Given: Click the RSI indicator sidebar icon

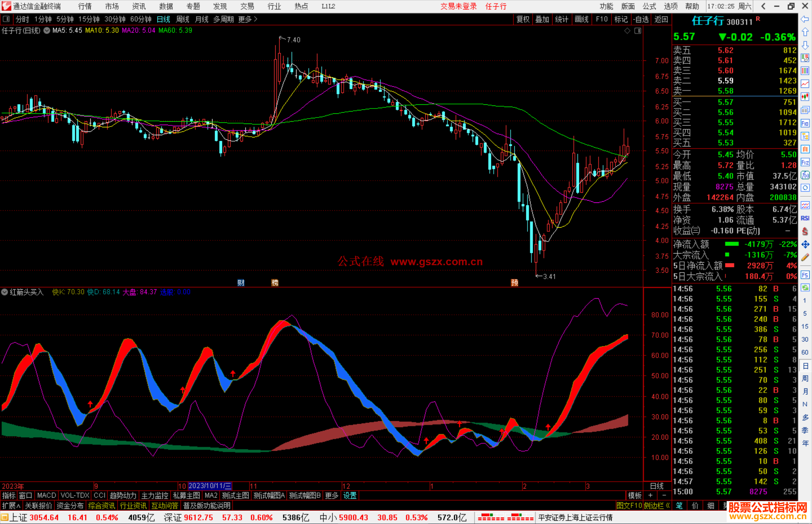Looking at the screenshot, I should pyautogui.click(x=805, y=218).
